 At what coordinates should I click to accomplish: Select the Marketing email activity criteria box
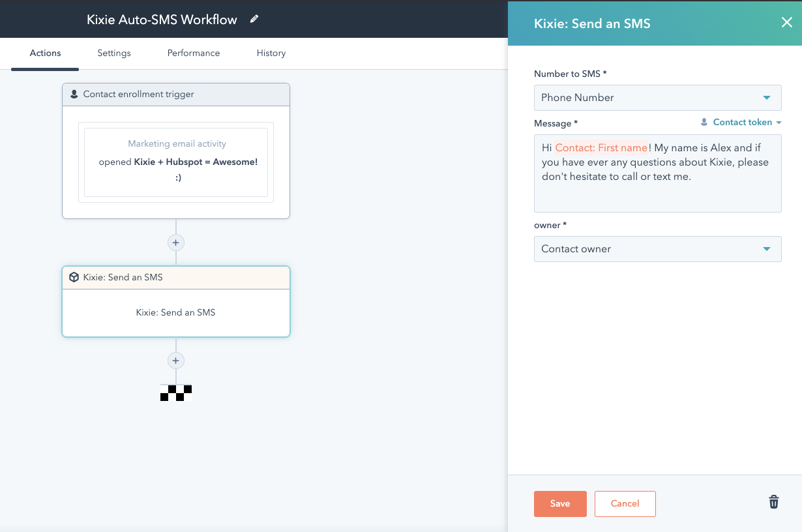click(x=176, y=162)
